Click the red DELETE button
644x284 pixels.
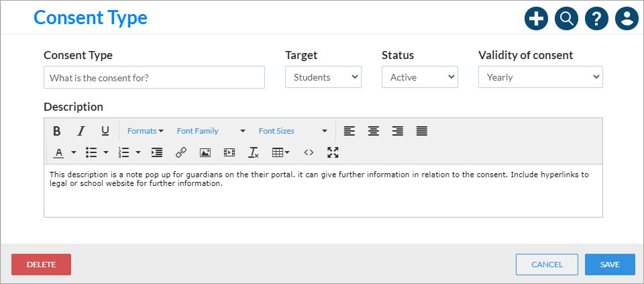tap(41, 265)
